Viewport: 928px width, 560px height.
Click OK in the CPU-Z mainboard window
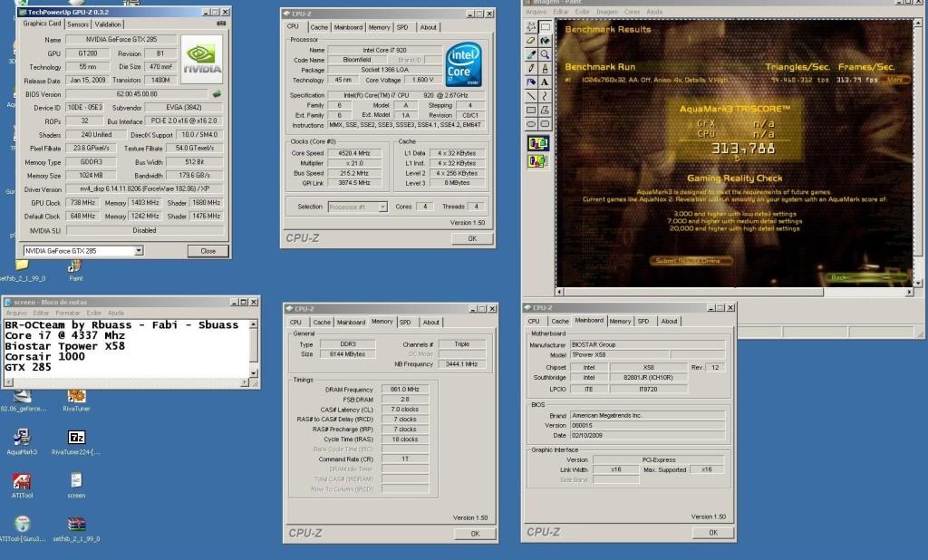coord(713,532)
